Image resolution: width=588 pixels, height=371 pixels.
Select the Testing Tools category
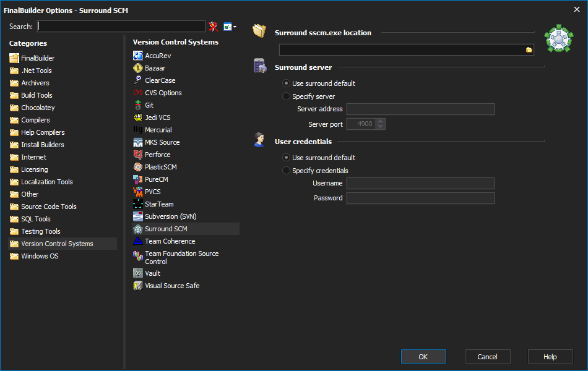[x=40, y=231]
